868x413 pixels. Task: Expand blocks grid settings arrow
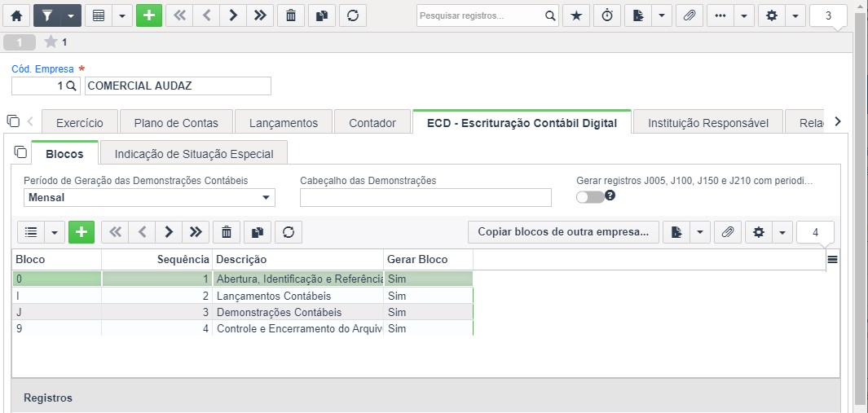click(x=782, y=232)
